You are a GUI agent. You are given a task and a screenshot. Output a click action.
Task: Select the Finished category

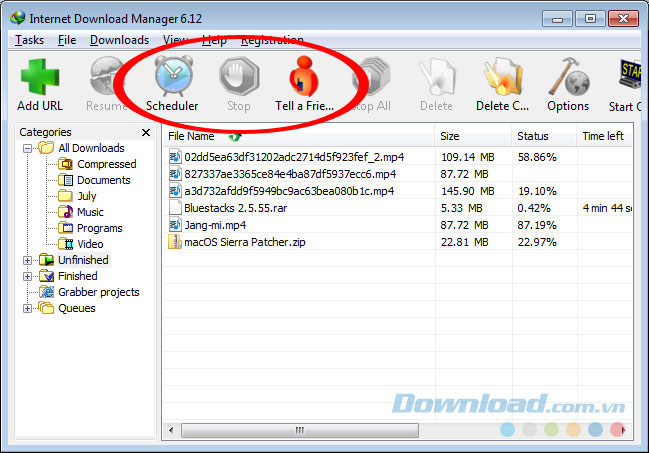click(x=77, y=276)
